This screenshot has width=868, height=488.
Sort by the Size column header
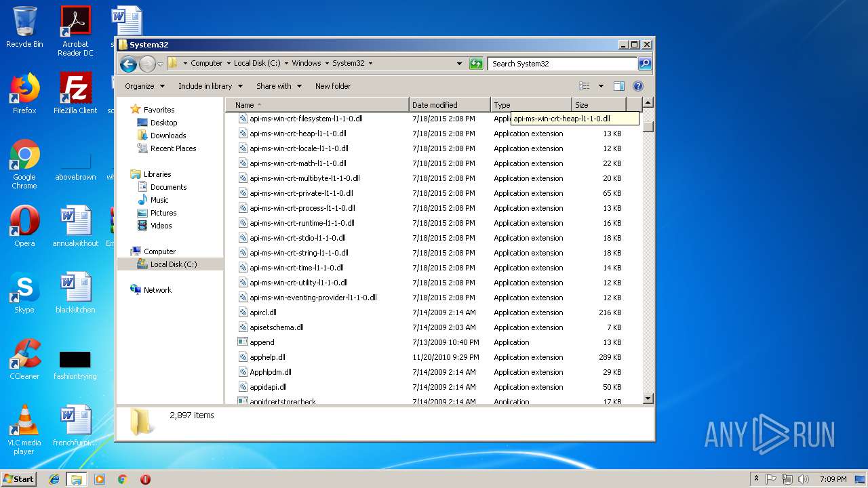[x=599, y=105]
